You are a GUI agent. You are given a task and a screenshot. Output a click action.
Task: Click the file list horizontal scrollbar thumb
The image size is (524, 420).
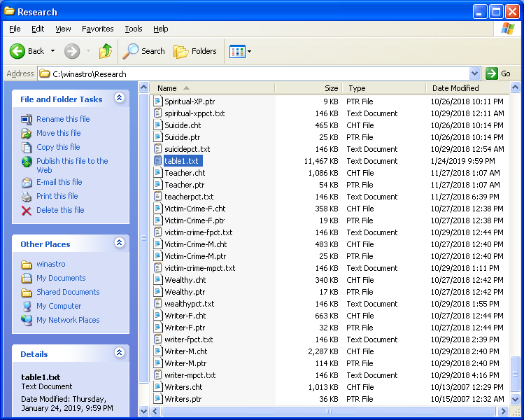(328, 411)
